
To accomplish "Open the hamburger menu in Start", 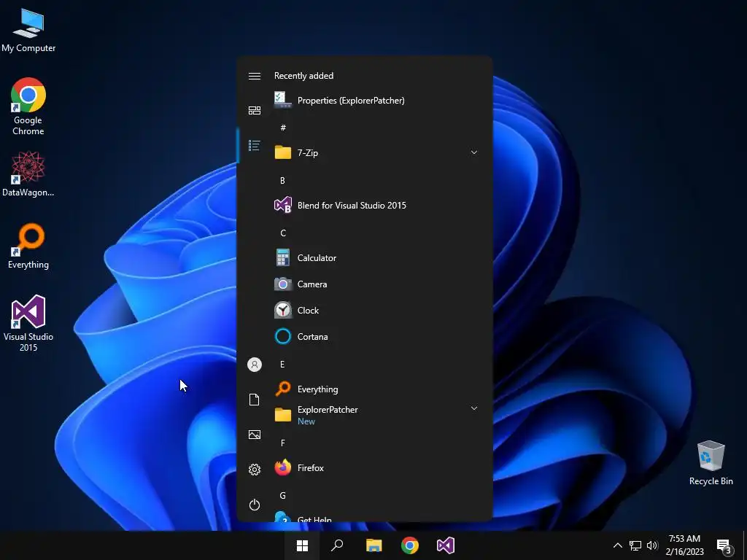I will [x=255, y=76].
